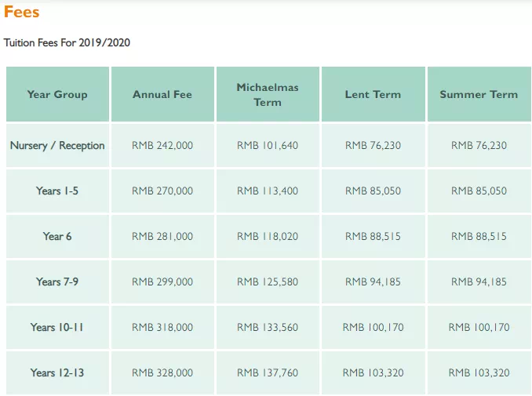Click the orange Fees heading
This screenshot has height=396, width=532.
21,13
